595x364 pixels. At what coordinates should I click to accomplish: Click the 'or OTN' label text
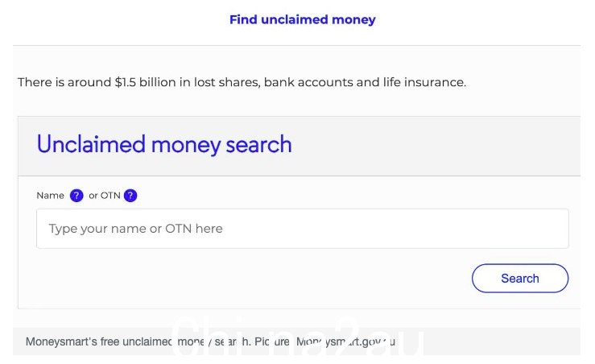click(105, 196)
